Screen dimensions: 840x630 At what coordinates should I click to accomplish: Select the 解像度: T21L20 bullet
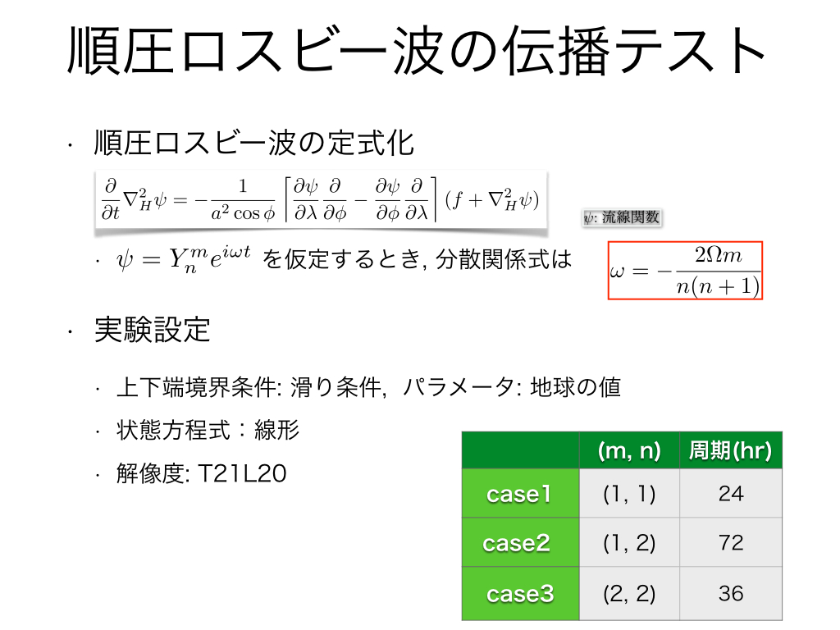click(202, 473)
